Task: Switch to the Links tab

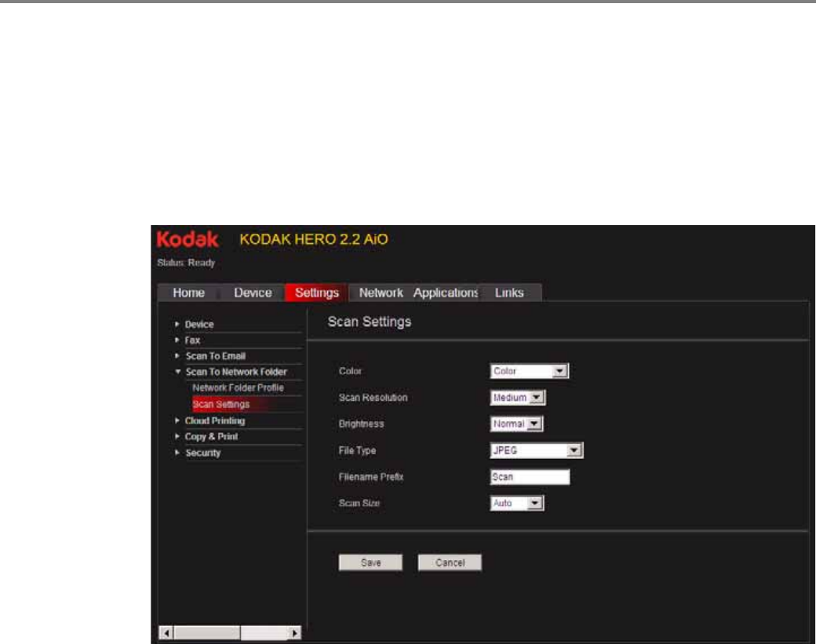Action: tap(509, 293)
